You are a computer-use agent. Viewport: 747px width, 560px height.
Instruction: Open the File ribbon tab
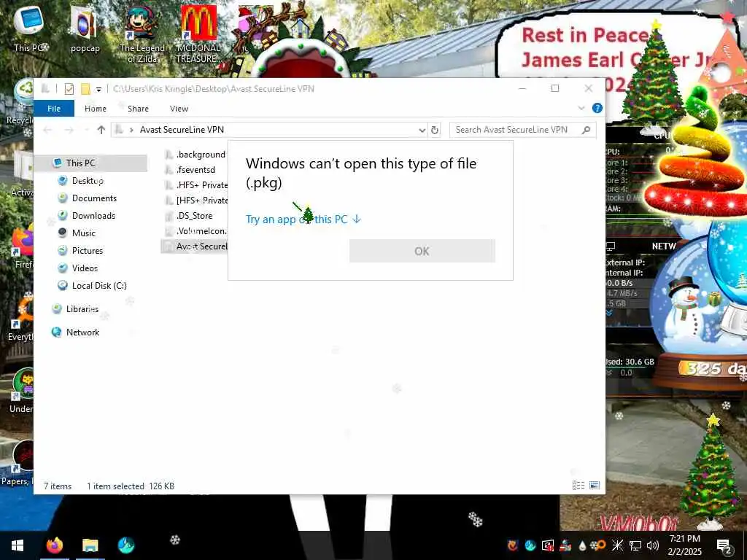pyautogui.click(x=54, y=109)
